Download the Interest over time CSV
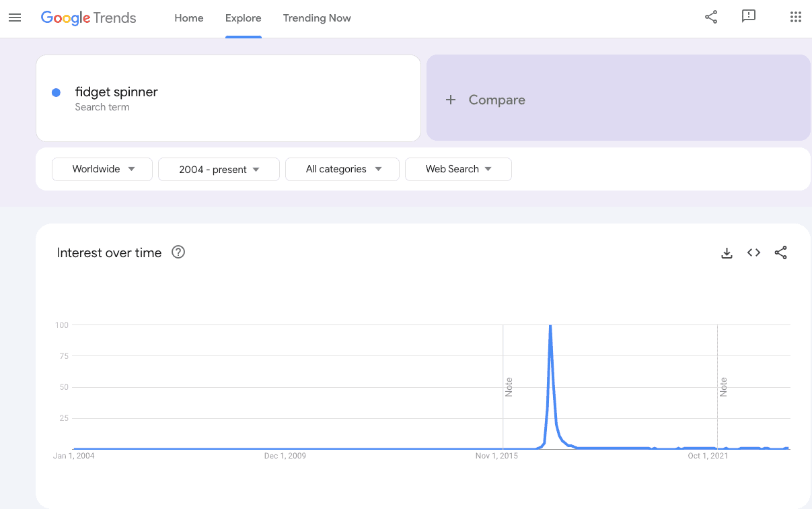This screenshot has width=812, height=509. [x=727, y=253]
